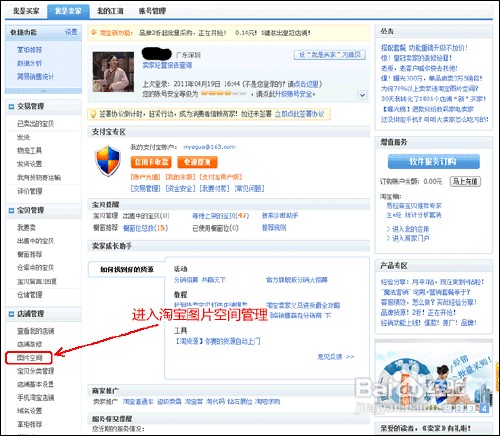500x436 pixels.
Task: Collapse the 宝贝管理 section icon
Action: [x=11, y=211]
